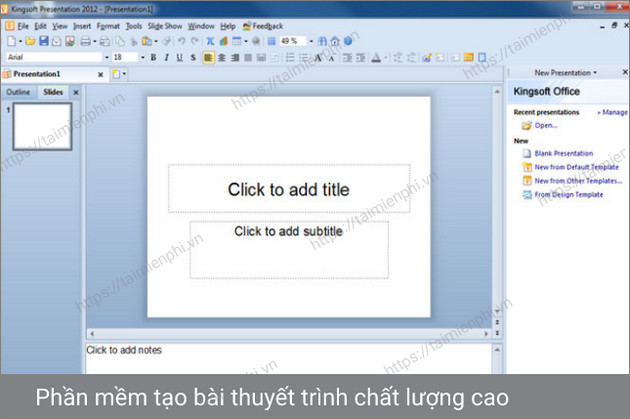
Task: Click the orange slide layout icon
Action: coord(468,57)
